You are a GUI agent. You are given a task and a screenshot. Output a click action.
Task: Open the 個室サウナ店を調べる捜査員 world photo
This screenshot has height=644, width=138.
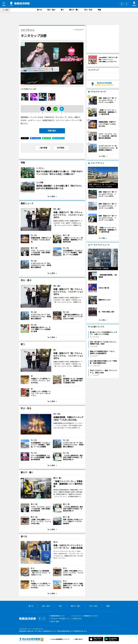pos(103,259)
